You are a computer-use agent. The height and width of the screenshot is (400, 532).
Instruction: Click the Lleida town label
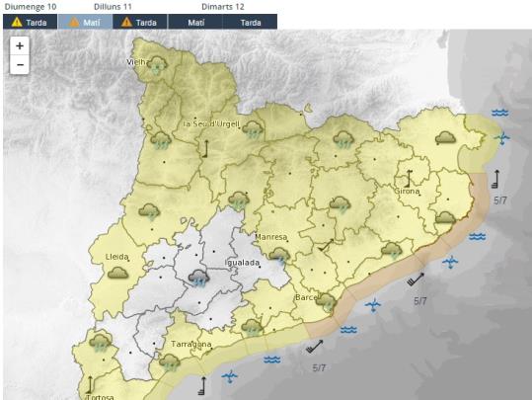pos(116,257)
